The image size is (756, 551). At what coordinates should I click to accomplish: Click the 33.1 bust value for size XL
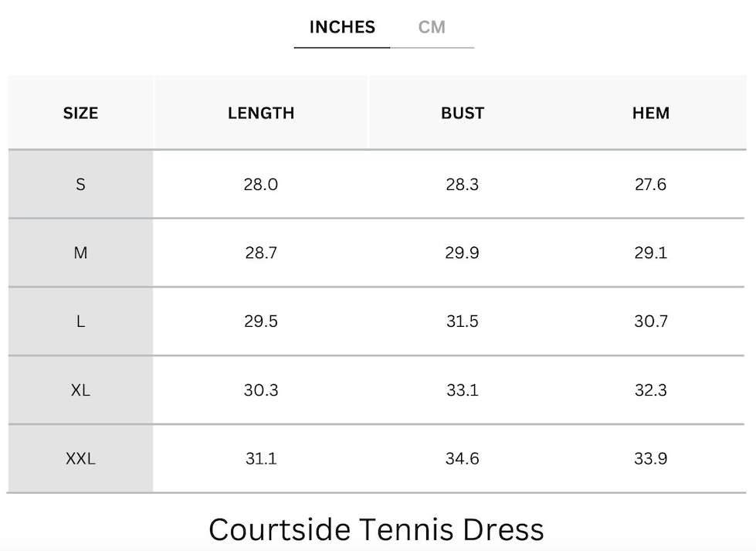462,389
